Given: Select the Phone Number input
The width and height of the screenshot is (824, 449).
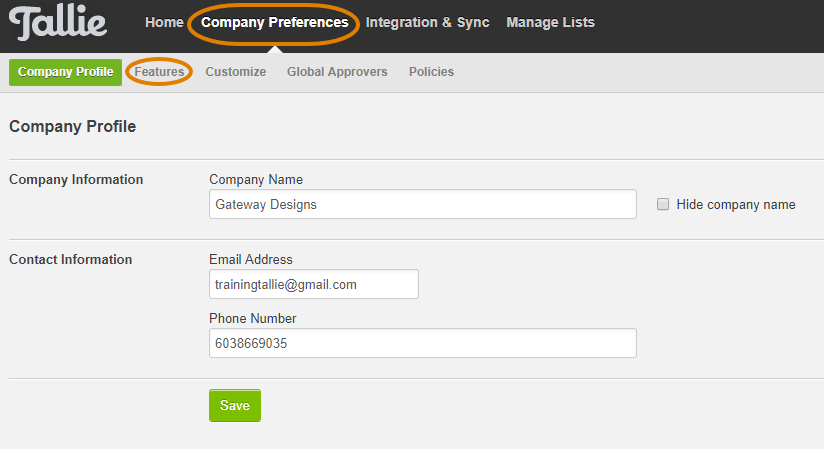Looking at the screenshot, I should pos(423,343).
